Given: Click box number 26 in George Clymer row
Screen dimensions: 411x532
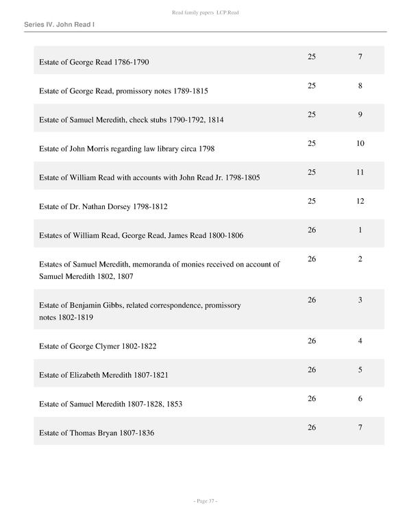Looking at the screenshot, I should (312, 341).
